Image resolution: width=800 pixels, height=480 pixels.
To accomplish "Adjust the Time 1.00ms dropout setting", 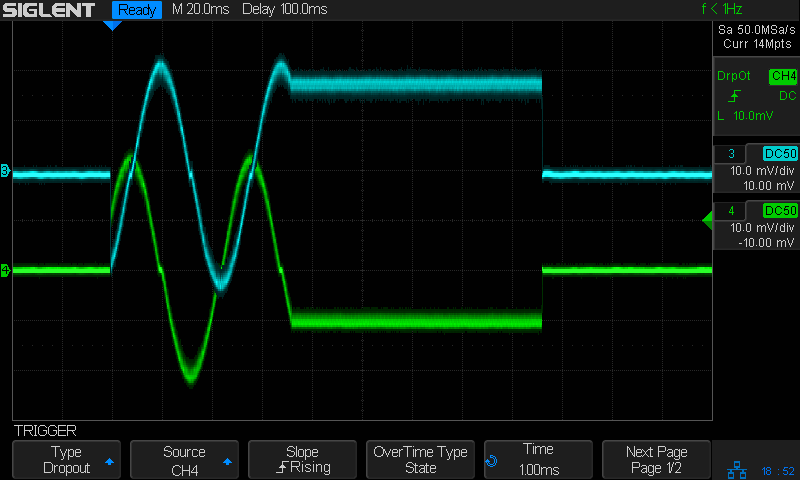I will click(x=538, y=460).
